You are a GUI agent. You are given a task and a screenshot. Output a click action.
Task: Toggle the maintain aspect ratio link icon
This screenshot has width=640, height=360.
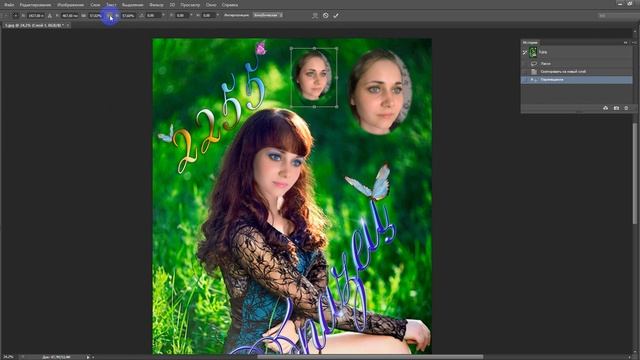click(x=109, y=16)
